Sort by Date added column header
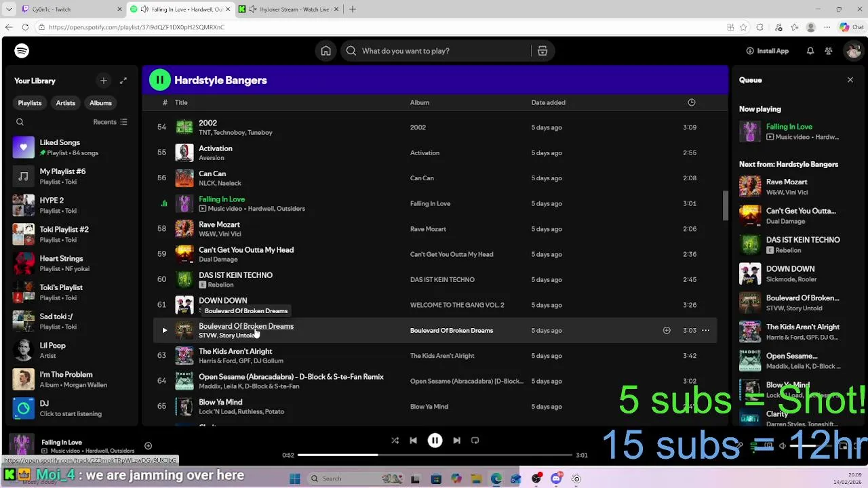The width and height of the screenshot is (868, 488). (548, 102)
